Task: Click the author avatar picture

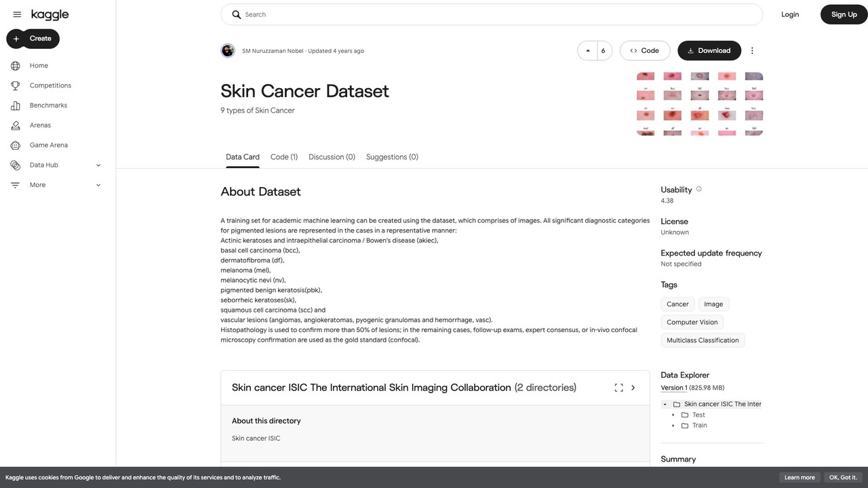Action: point(228,51)
